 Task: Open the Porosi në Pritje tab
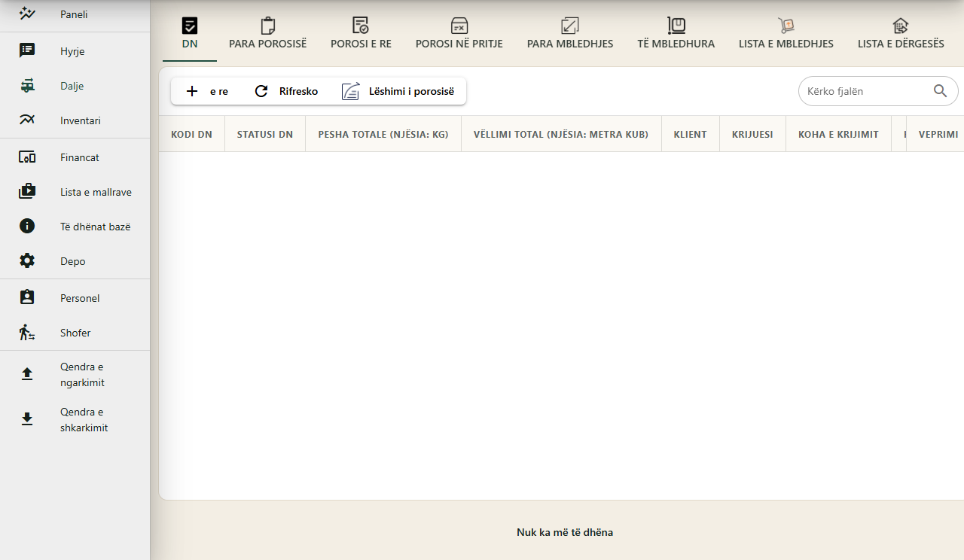[x=459, y=33]
